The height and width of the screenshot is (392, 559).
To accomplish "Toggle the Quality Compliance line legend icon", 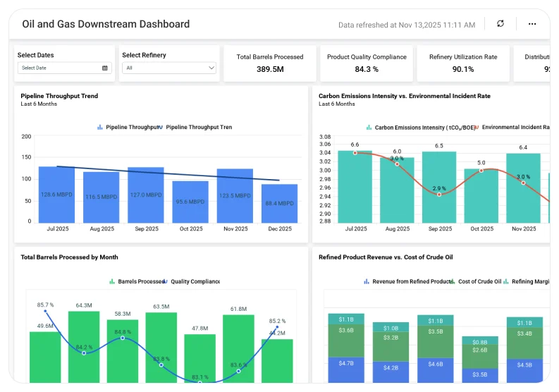I will tap(165, 281).
